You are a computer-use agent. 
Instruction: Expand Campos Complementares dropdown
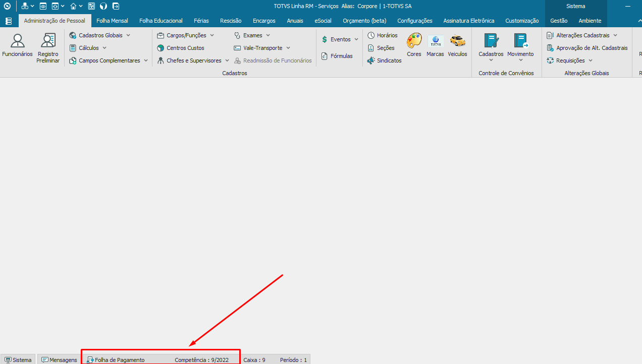146,60
